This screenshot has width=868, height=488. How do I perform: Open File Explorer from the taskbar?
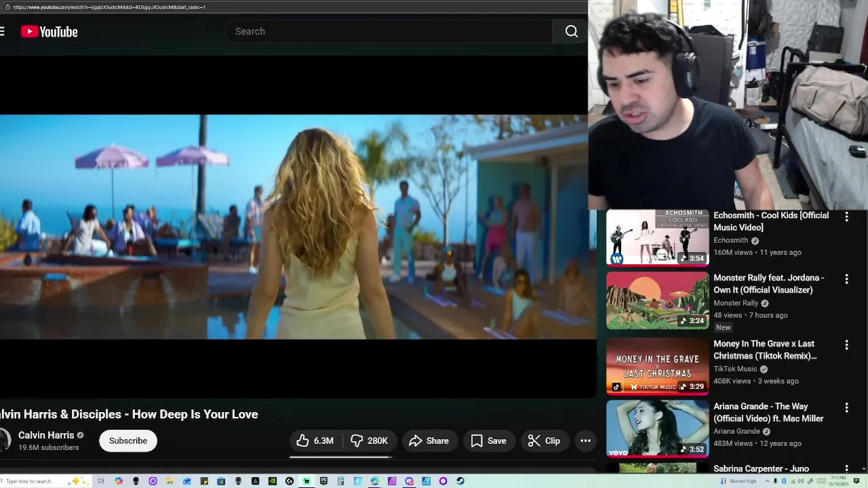(170, 481)
